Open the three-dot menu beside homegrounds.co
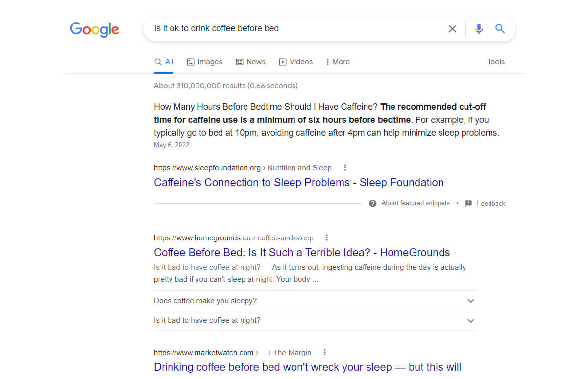This screenshot has height=379, width=588. click(x=326, y=237)
